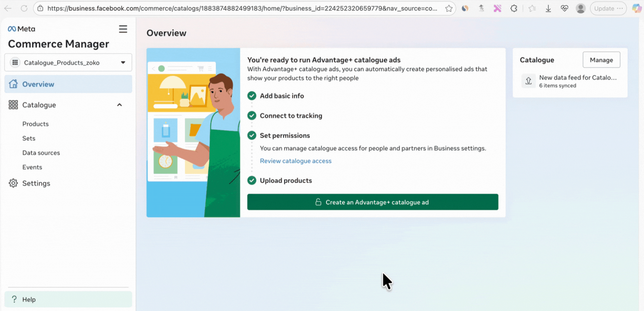Click the '6 items synced' text
This screenshot has height=311, width=644.
[558, 86]
